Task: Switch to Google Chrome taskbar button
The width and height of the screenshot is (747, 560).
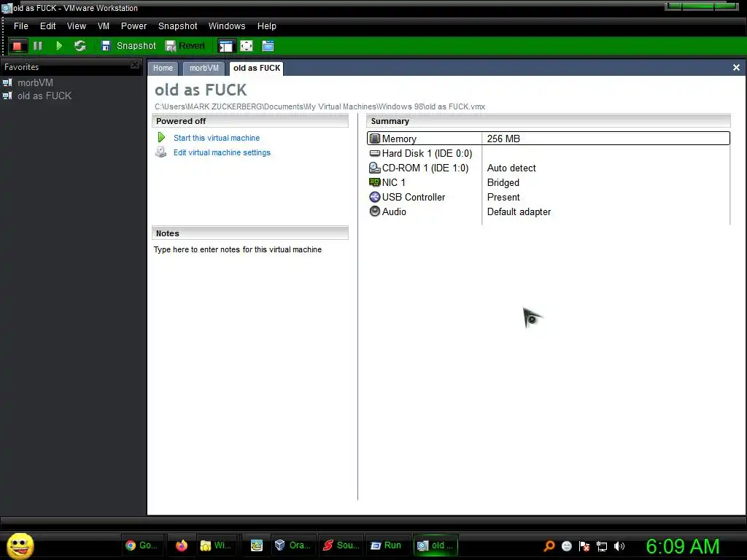Action: [x=142, y=545]
